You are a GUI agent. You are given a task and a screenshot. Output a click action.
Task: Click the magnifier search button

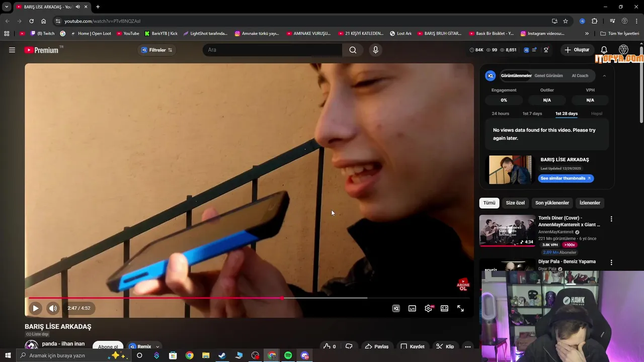click(353, 50)
